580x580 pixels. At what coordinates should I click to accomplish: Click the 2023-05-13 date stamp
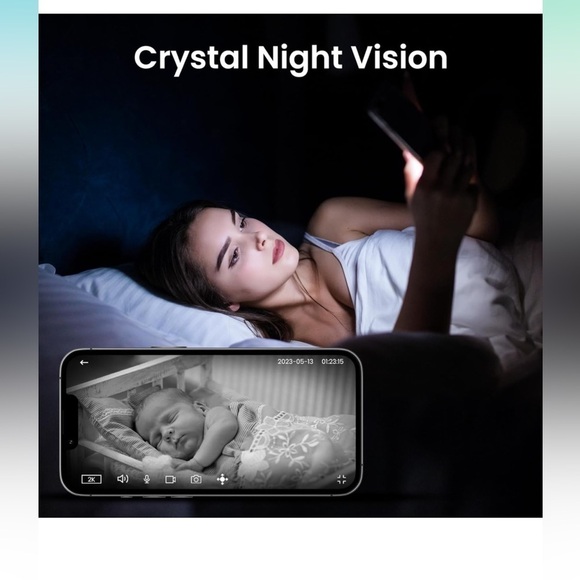coord(296,362)
